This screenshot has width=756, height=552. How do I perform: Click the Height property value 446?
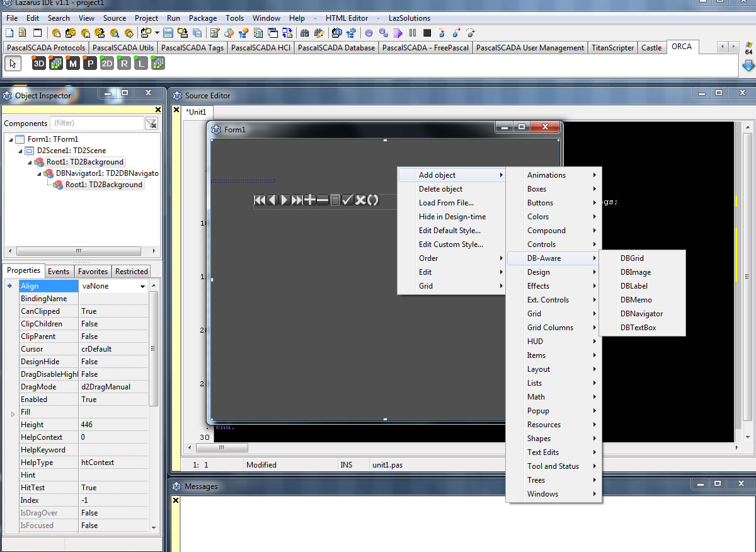[x=114, y=425]
